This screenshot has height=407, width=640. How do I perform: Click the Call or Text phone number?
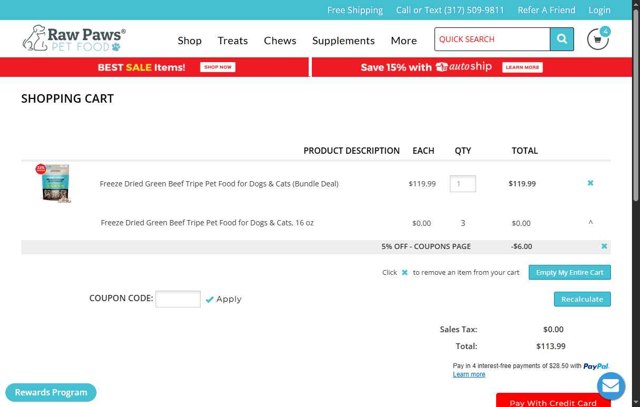(450, 10)
